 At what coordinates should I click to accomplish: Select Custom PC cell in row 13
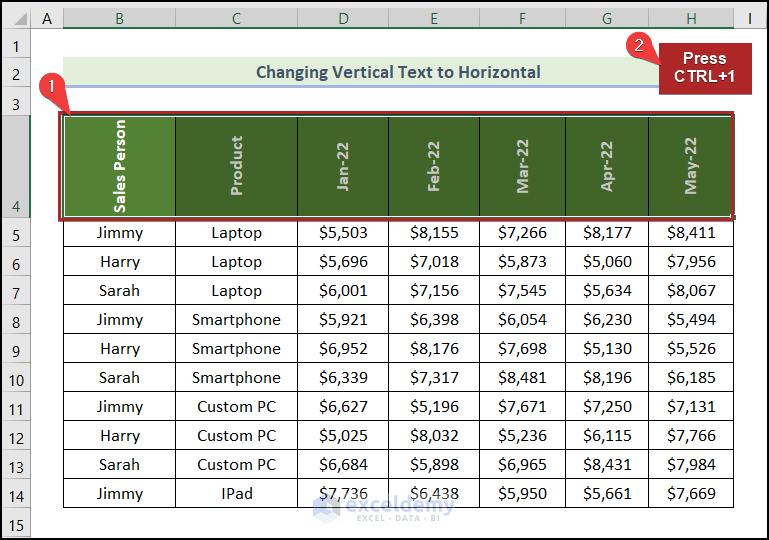236,464
